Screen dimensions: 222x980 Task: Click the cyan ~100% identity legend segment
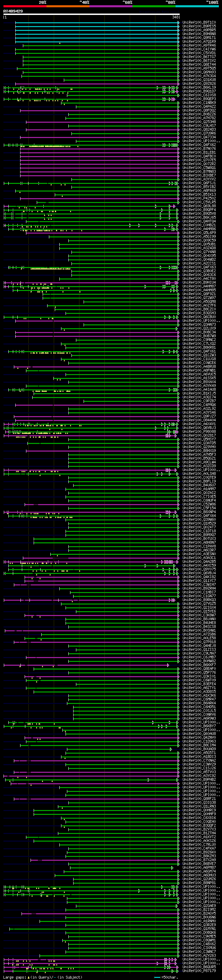click(x=197, y=6)
